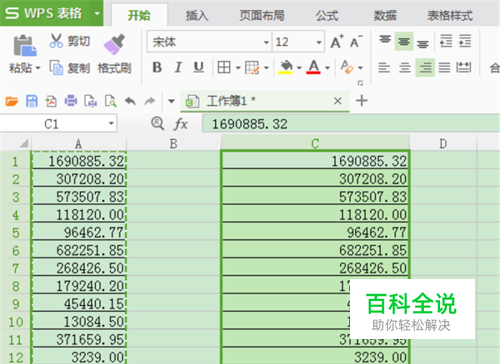This screenshot has width=500, height=364.
Task: Add new document tab with plus
Action: click(x=362, y=100)
